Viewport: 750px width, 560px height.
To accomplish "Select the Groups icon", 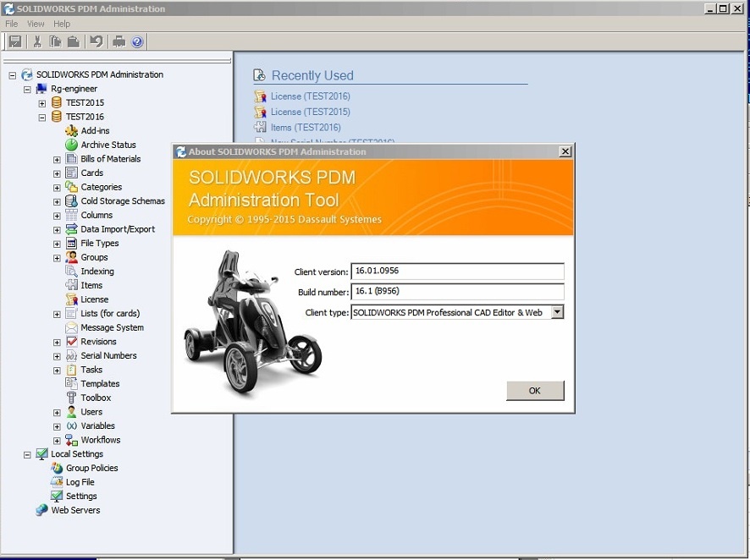I will coord(71,257).
